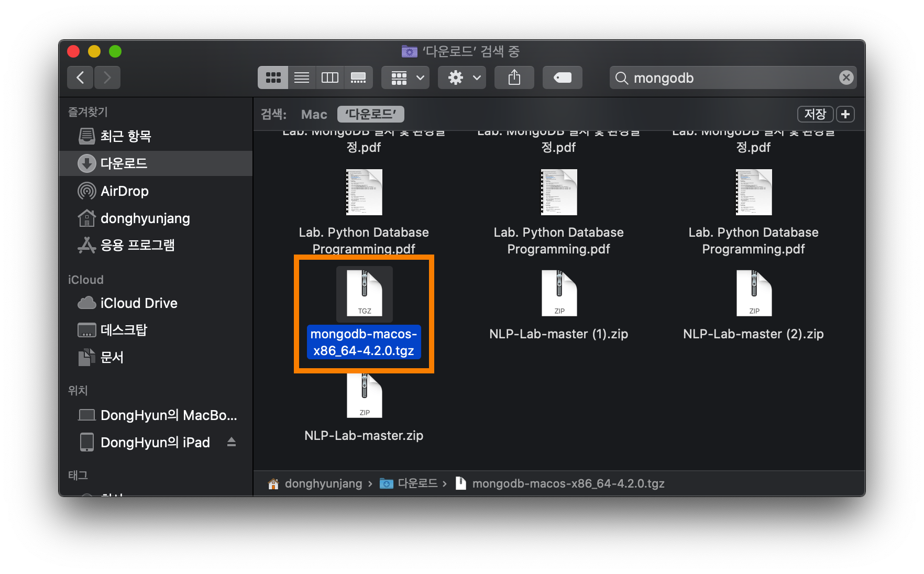Viewport: 924px width, 574px height.
Task: Open the gear action menu
Action: tap(462, 78)
